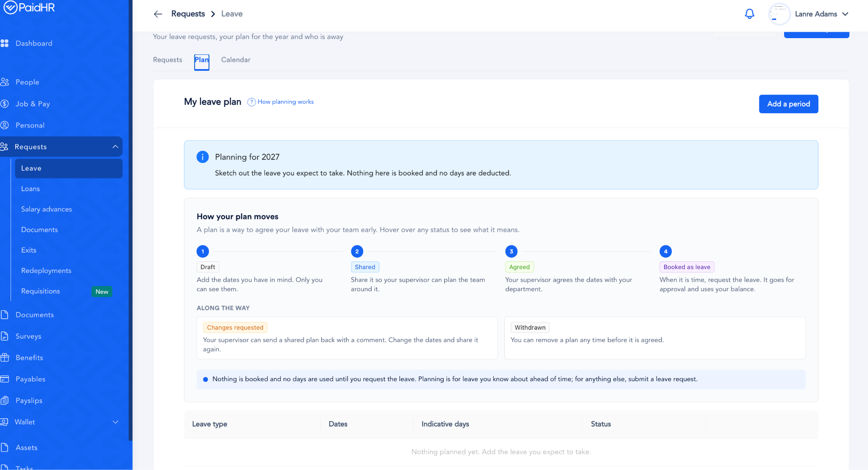Click the Documents file icon in sidebar
Screen dimensions: 868x470
tap(5, 314)
